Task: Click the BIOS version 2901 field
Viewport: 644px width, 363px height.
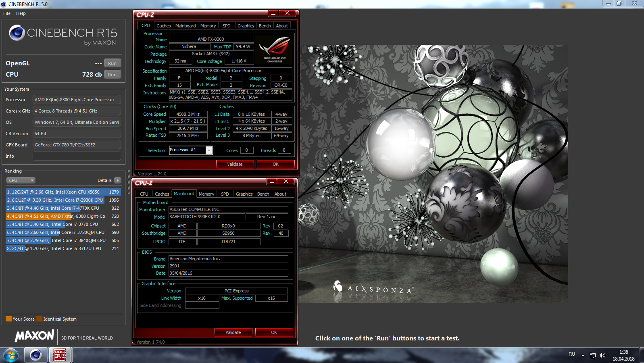Action: (228, 266)
